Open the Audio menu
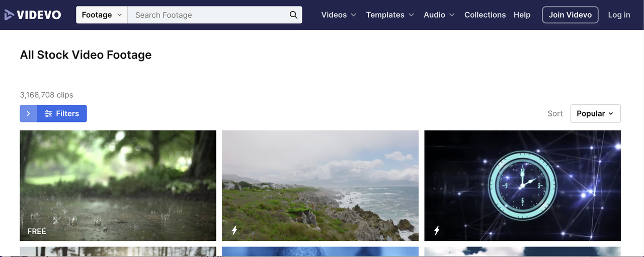This screenshot has width=644, height=257. [439, 15]
